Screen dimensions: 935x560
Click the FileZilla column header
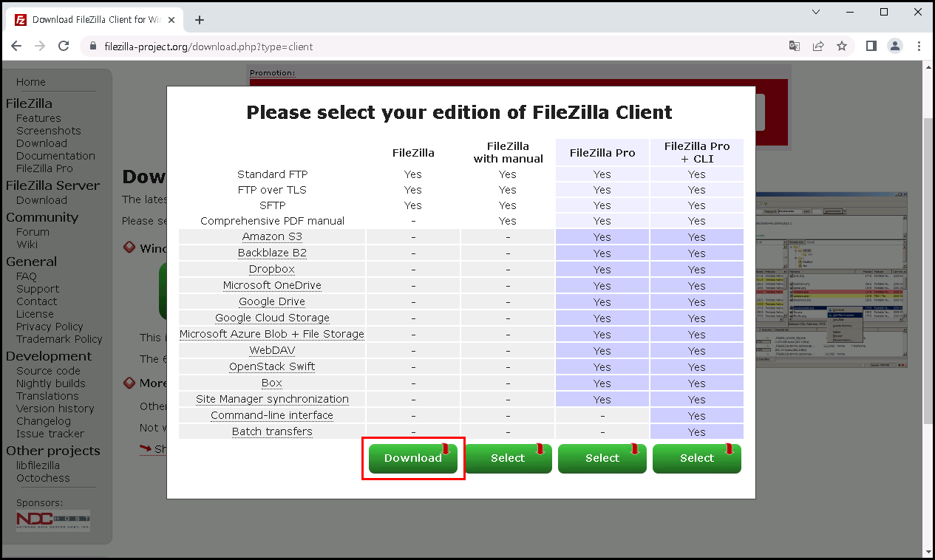pyautogui.click(x=413, y=153)
